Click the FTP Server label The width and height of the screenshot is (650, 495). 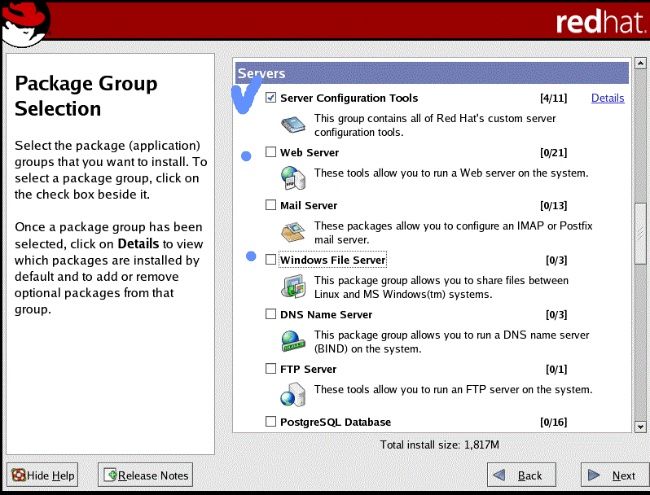[308, 369]
